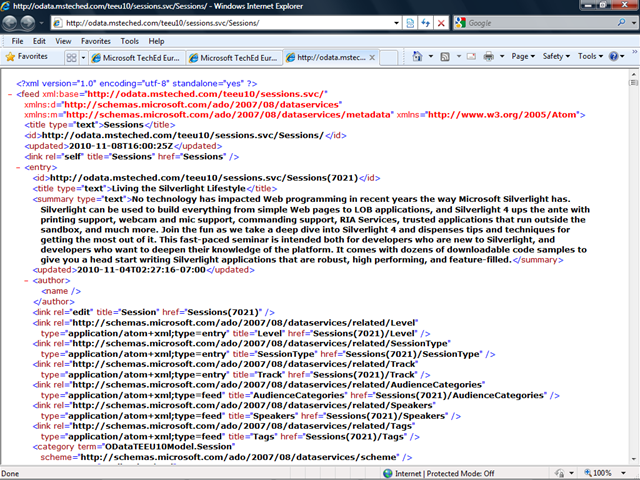Open the Favorites star button

[27, 56]
